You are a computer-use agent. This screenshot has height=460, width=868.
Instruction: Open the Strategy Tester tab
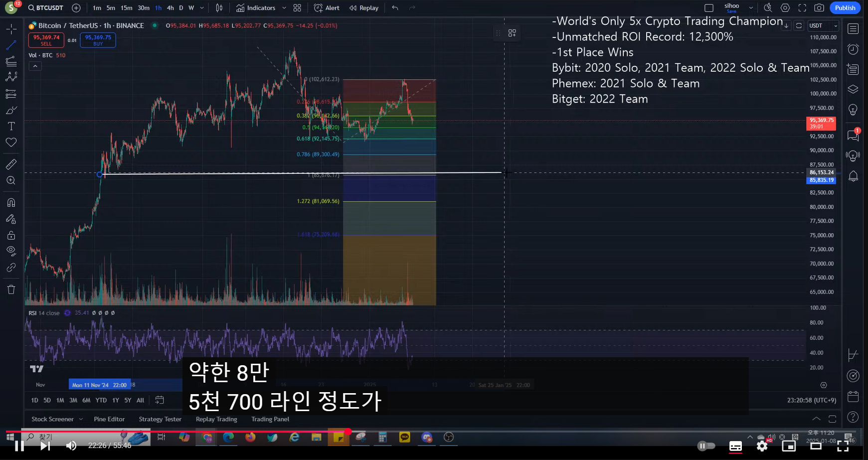click(x=160, y=419)
